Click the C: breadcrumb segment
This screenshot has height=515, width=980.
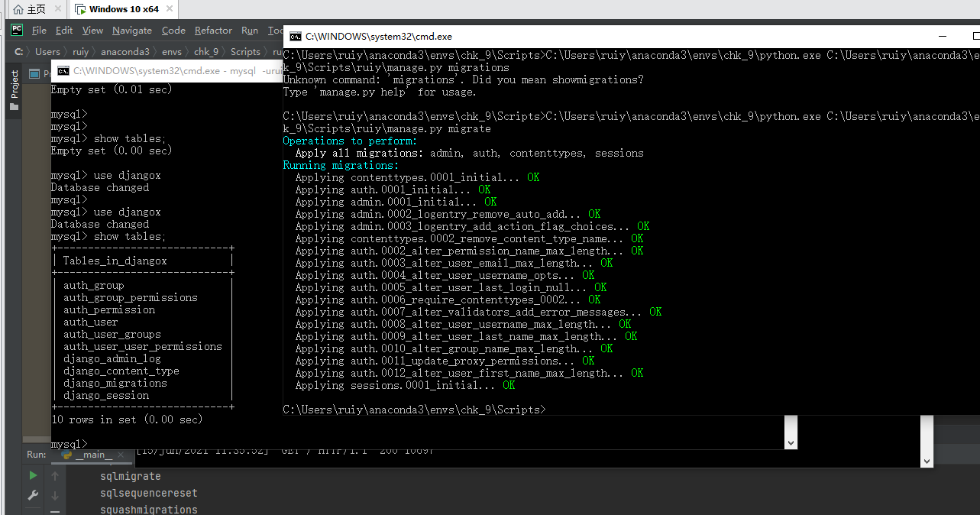pyautogui.click(x=18, y=52)
